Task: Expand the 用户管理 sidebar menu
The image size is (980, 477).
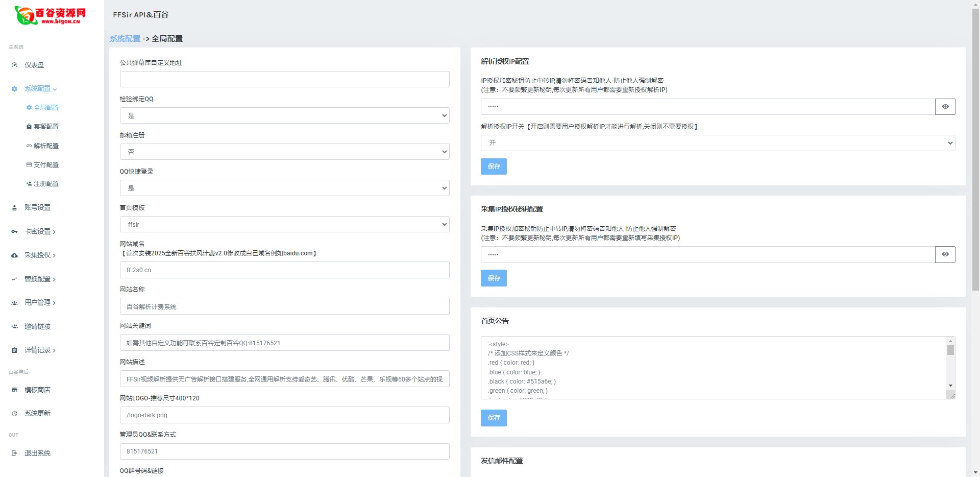Action: (39, 303)
